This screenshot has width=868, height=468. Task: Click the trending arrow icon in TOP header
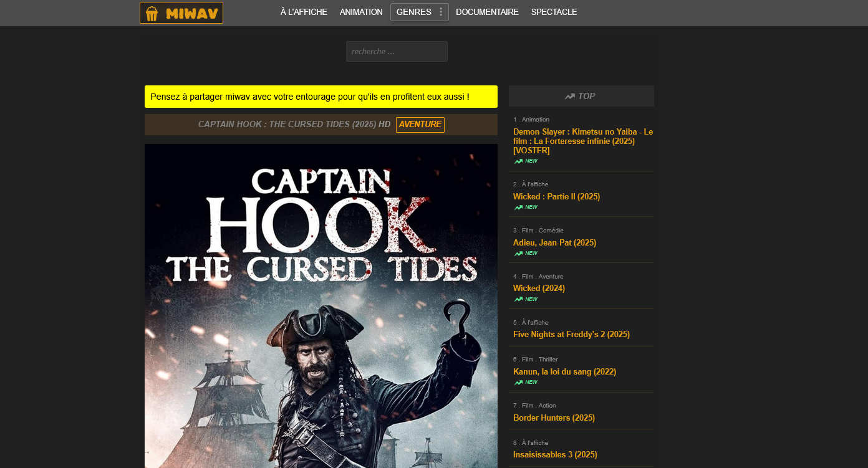click(x=569, y=96)
